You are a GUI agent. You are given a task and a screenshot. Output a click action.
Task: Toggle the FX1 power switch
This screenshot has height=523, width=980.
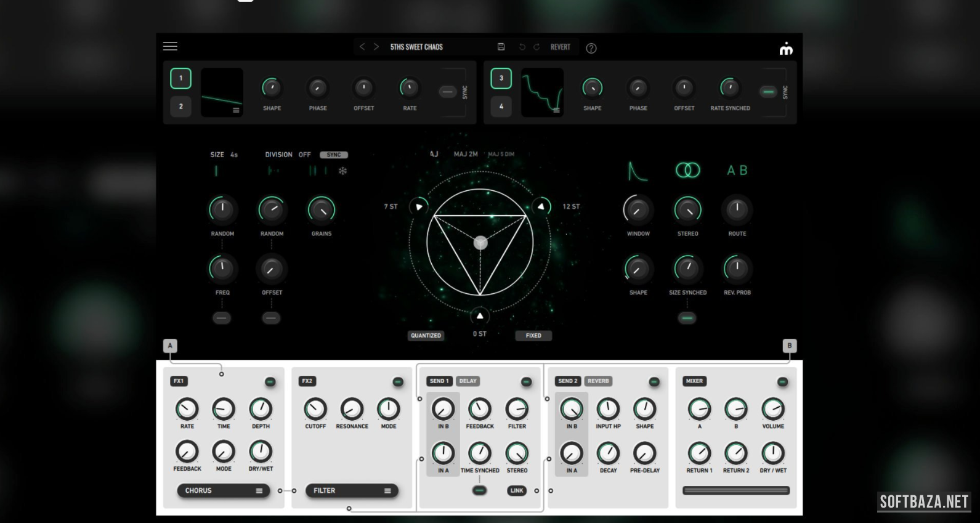(270, 382)
